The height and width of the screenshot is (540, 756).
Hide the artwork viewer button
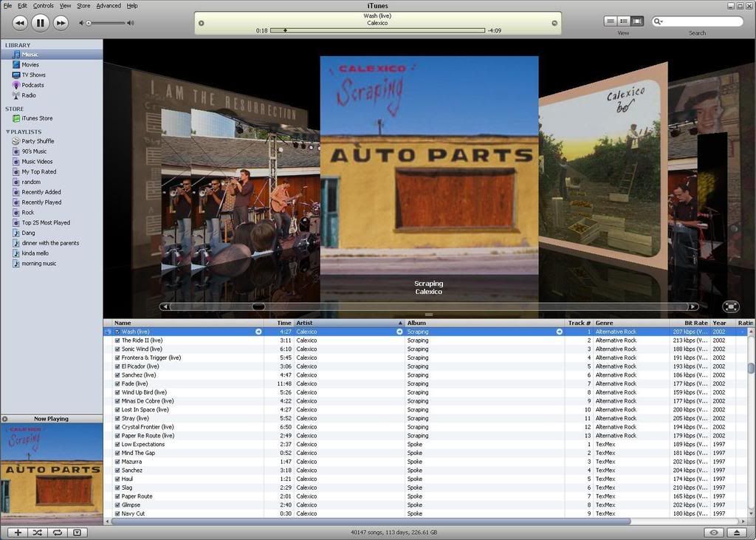[77, 533]
